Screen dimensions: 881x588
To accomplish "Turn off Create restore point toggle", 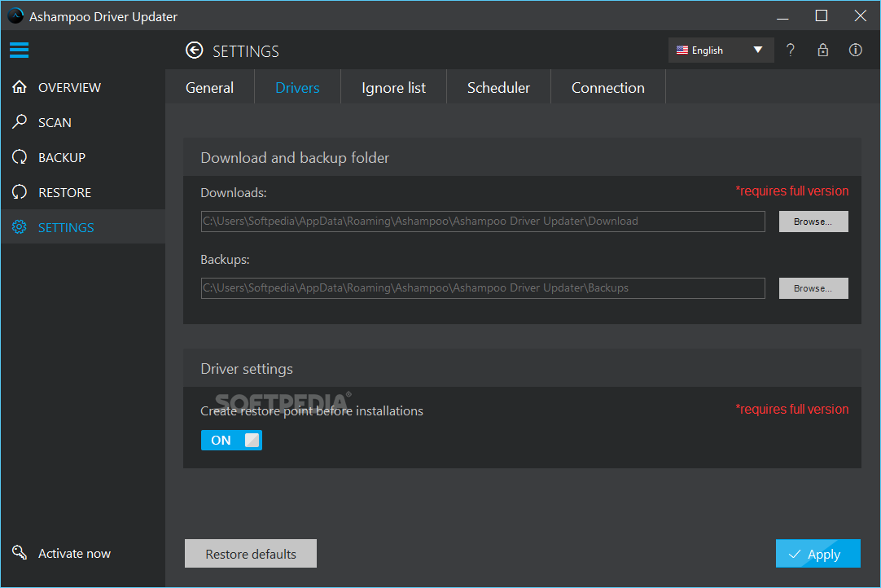I will point(231,440).
